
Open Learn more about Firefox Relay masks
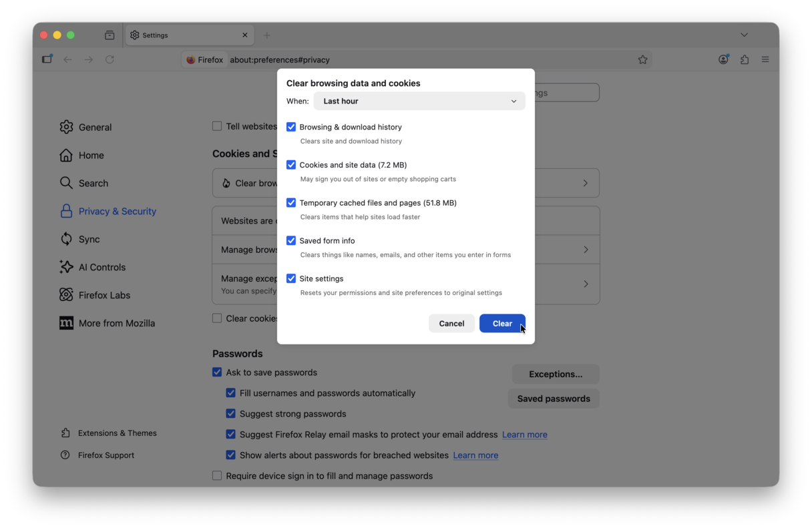click(524, 434)
